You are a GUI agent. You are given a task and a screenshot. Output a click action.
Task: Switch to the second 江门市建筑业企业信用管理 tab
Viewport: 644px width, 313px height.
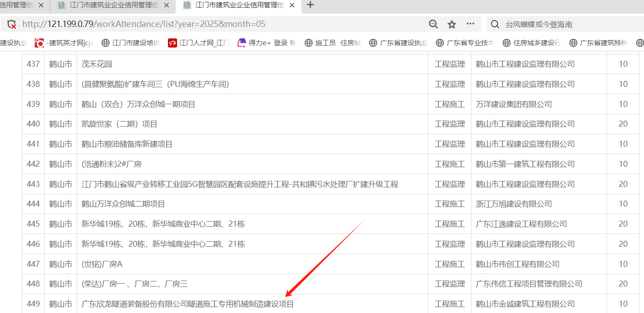click(x=113, y=5)
